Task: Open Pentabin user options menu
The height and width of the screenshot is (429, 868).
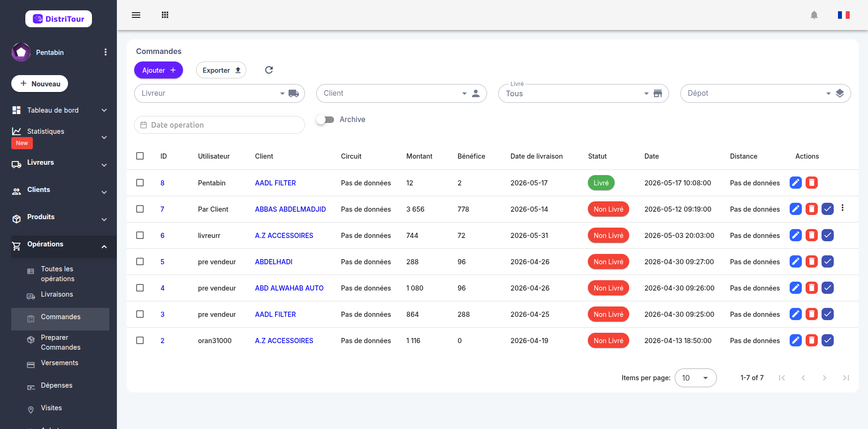Action: coord(106,52)
